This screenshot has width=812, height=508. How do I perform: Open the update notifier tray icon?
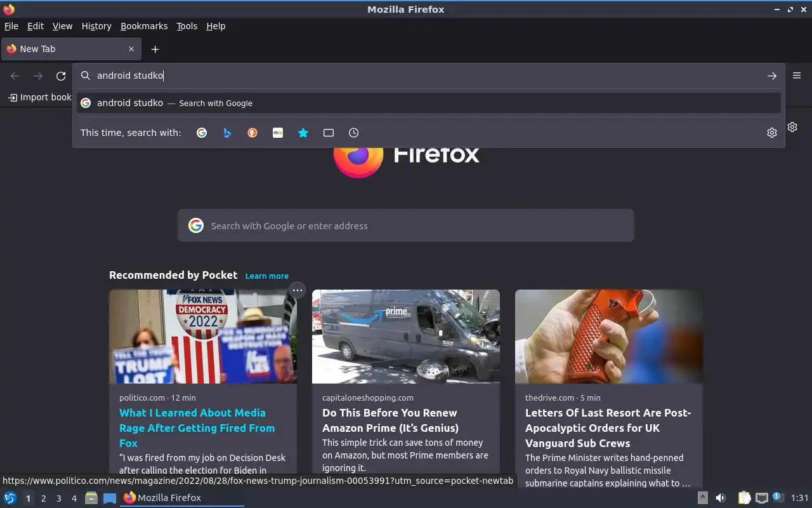coord(778,498)
